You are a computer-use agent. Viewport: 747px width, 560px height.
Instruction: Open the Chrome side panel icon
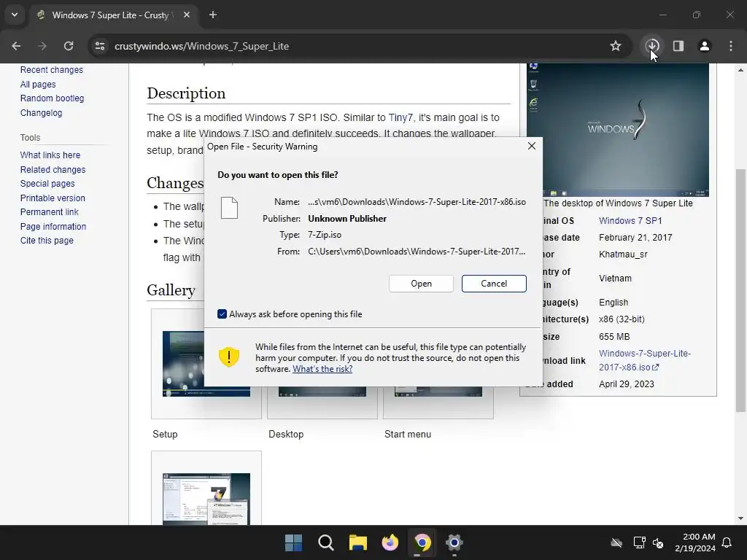[x=678, y=46]
